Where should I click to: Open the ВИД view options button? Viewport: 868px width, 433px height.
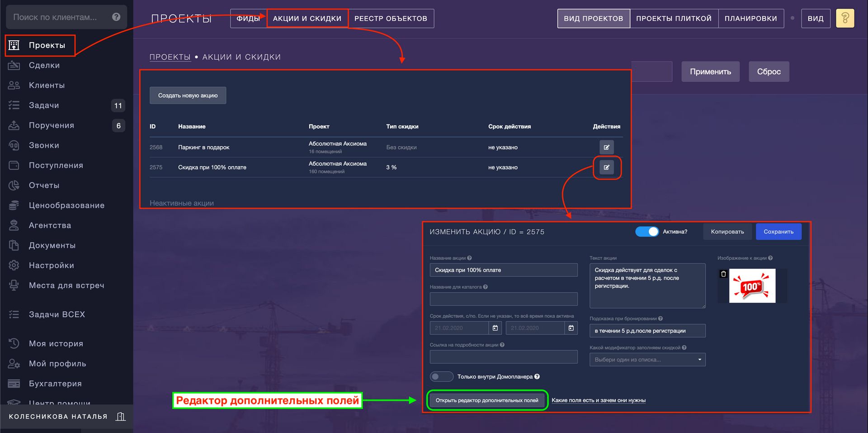pos(815,19)
